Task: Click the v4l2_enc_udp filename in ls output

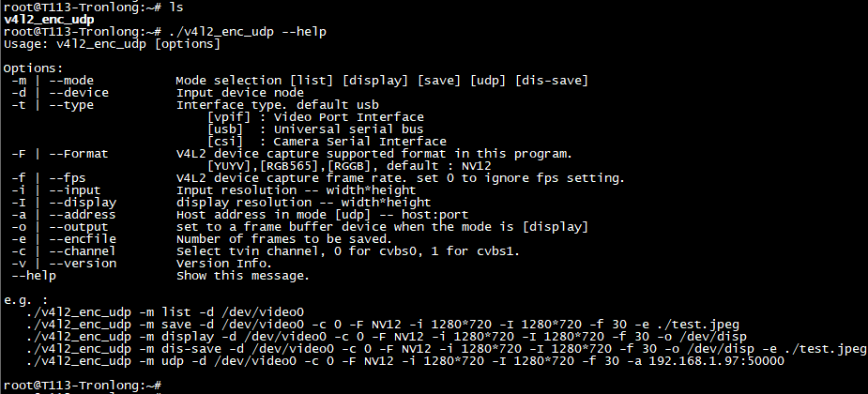Action: [x=49, y=20]
